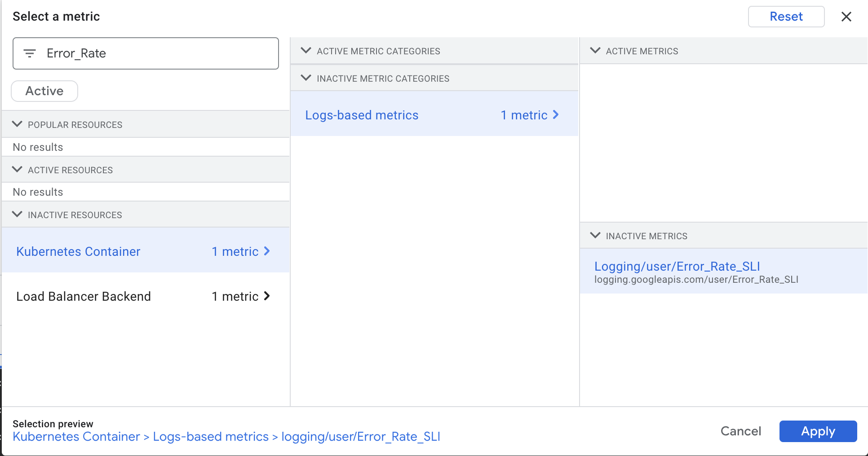Collapse the POPULAR RESOURCES section

(x=17, y=124)
